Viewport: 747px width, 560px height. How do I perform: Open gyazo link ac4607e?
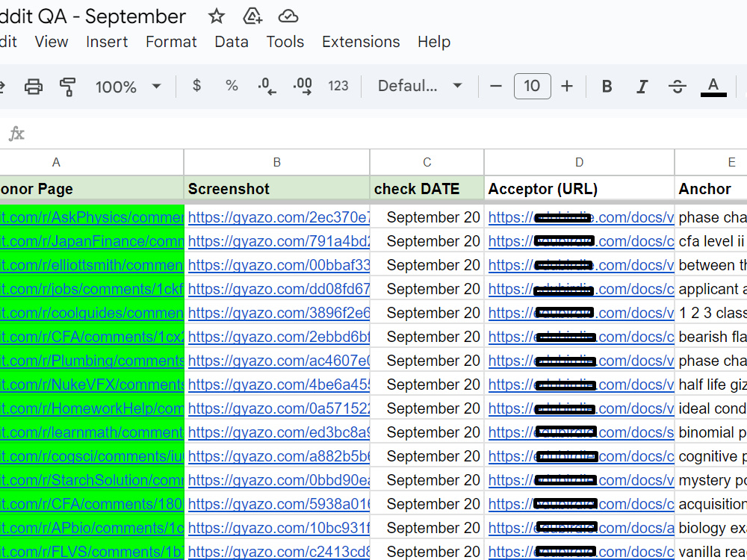(279, 361)
